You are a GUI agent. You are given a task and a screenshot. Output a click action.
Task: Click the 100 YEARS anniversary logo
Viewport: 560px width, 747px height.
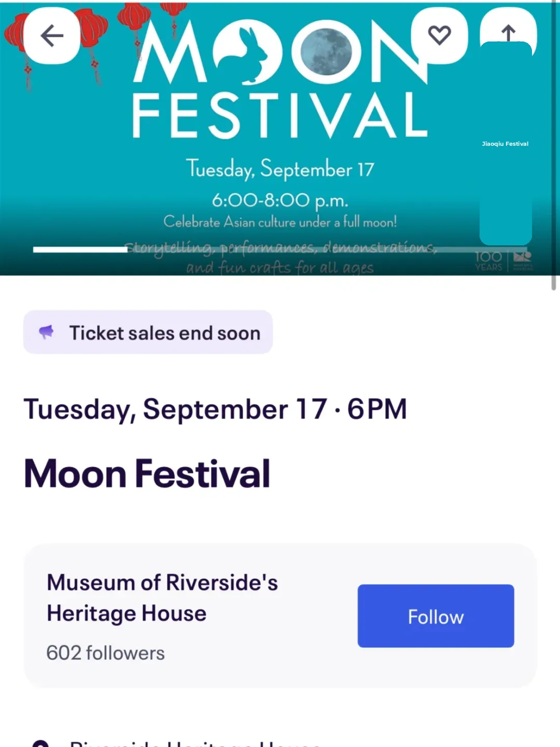(488, 259)
